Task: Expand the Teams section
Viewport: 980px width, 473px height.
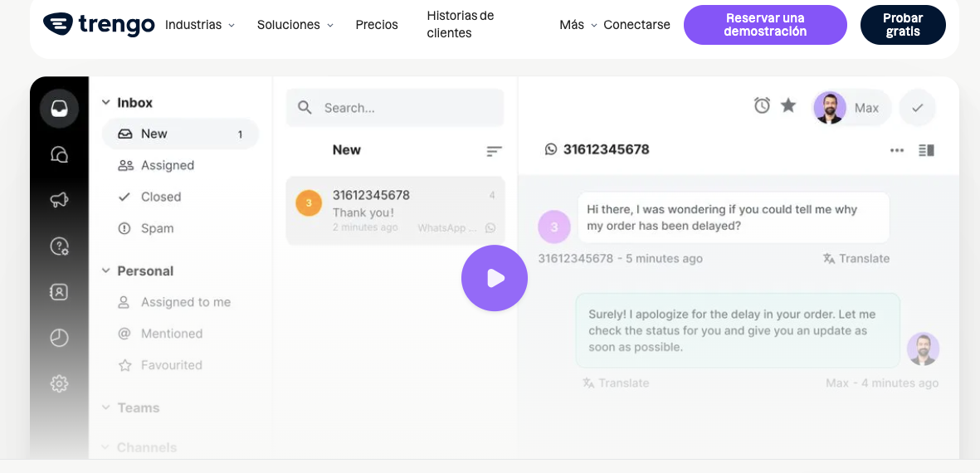Action: (x=105, y=407)
